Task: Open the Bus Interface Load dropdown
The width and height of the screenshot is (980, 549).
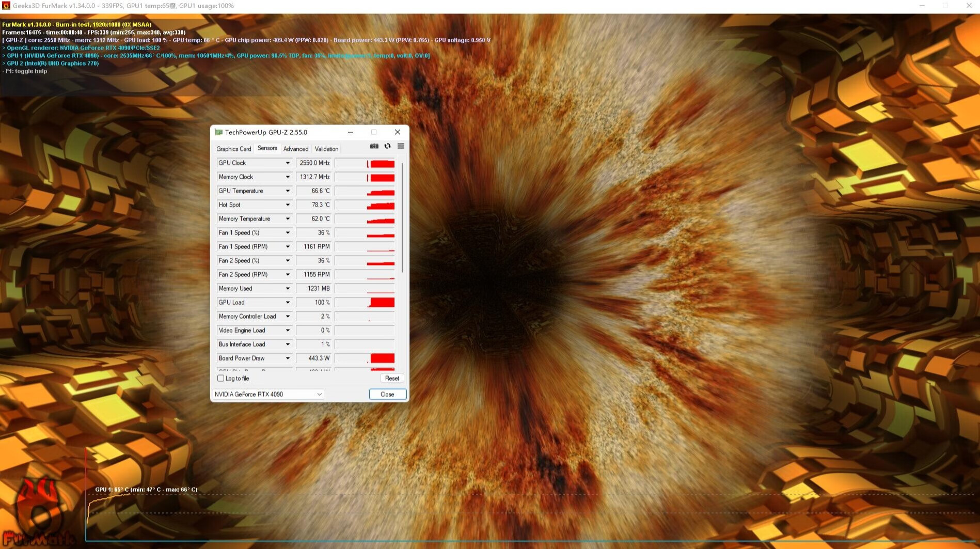Action: 288,344
